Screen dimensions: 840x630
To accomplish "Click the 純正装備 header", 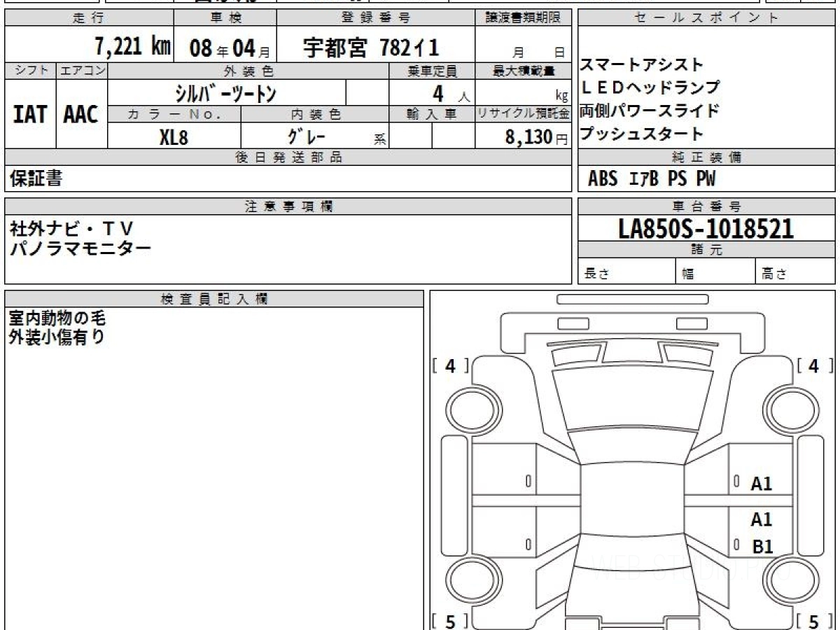I will (706, 157).
